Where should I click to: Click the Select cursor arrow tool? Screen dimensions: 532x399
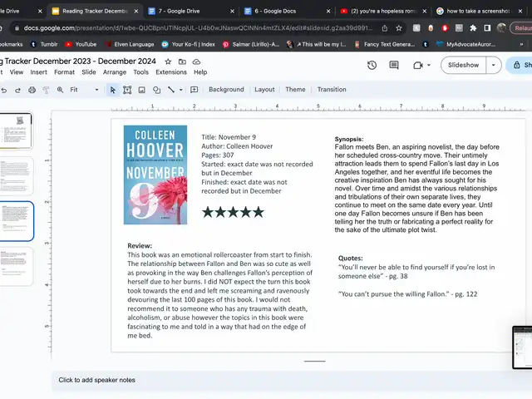[x=113, y=90]
